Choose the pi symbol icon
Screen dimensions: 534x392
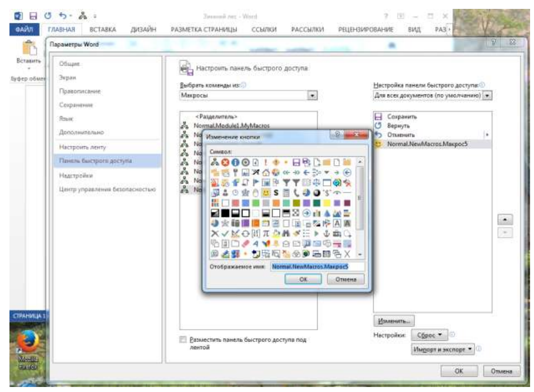tap(266, 232)
